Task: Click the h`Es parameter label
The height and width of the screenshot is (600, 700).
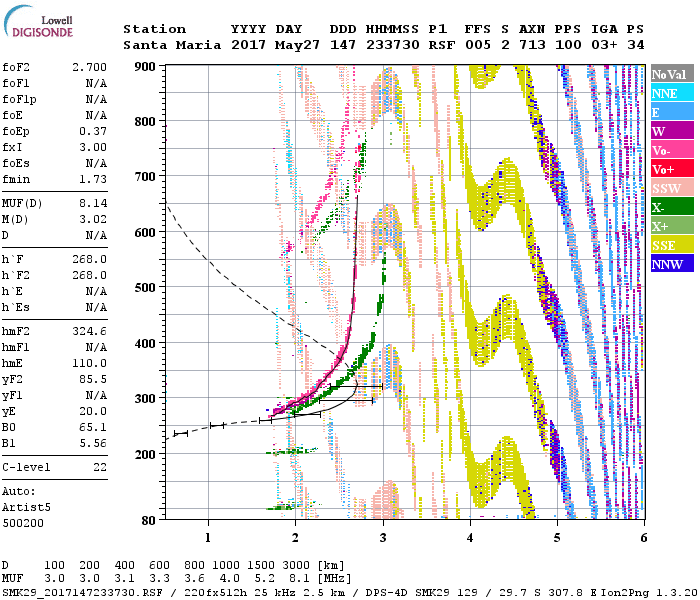Action: (16, 308)
